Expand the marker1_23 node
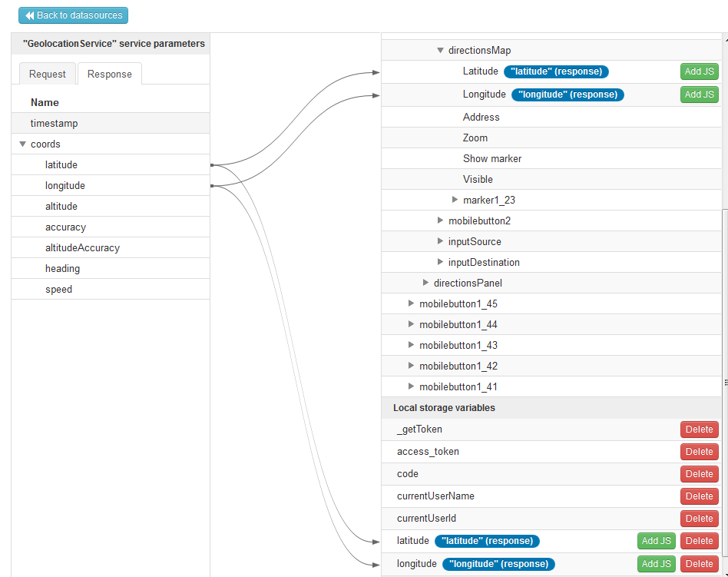728x577 pixels. (x=455, y=200)
